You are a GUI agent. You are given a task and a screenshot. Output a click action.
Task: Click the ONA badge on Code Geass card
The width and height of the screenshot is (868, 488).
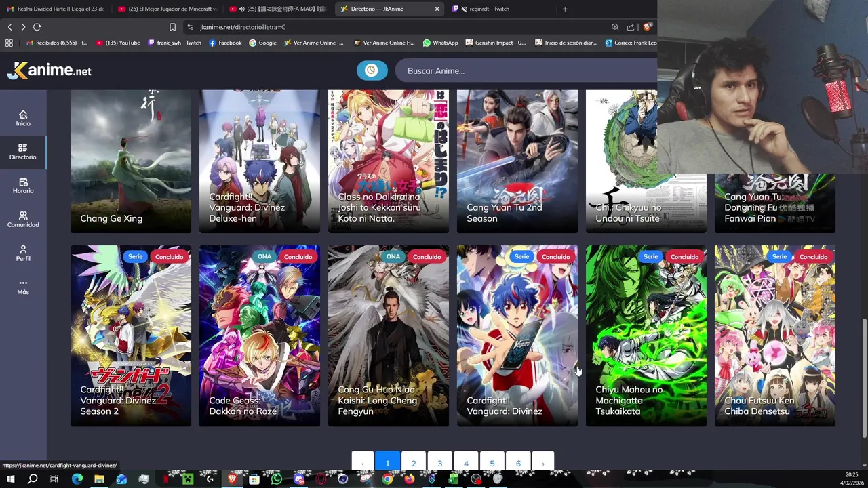pyautogui.click(x=264, y=256)
